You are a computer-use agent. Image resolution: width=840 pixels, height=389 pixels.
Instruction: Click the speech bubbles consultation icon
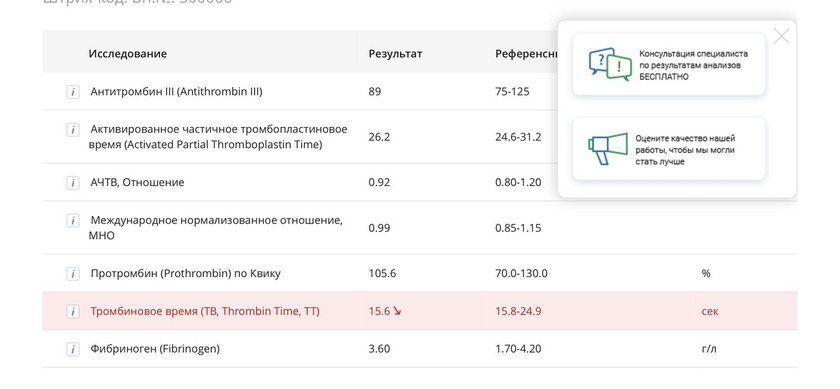(610, 64)
